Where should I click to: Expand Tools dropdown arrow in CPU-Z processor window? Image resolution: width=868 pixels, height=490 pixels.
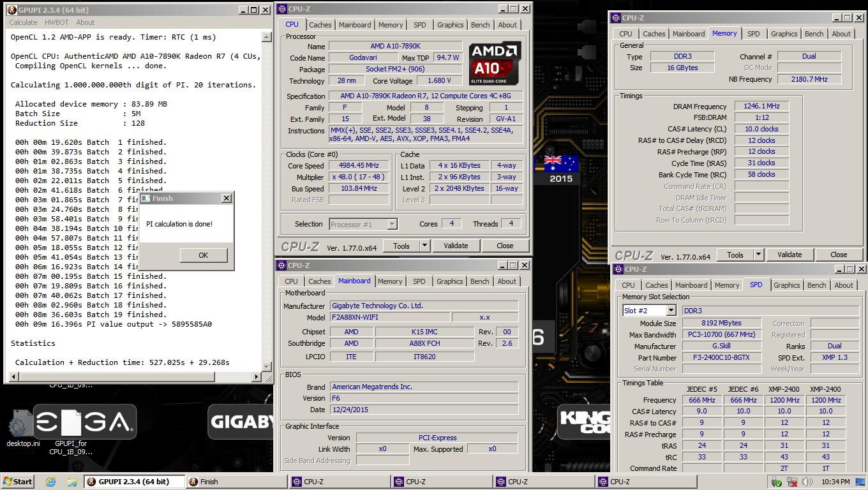[x=424, y=246]
